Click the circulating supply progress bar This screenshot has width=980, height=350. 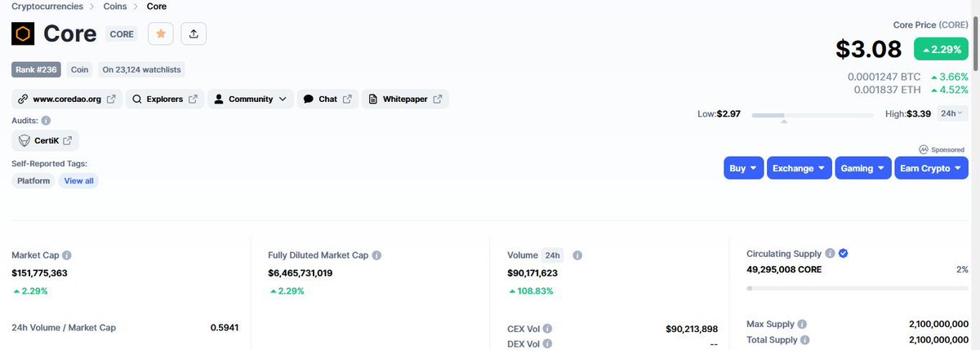point(857,288)
